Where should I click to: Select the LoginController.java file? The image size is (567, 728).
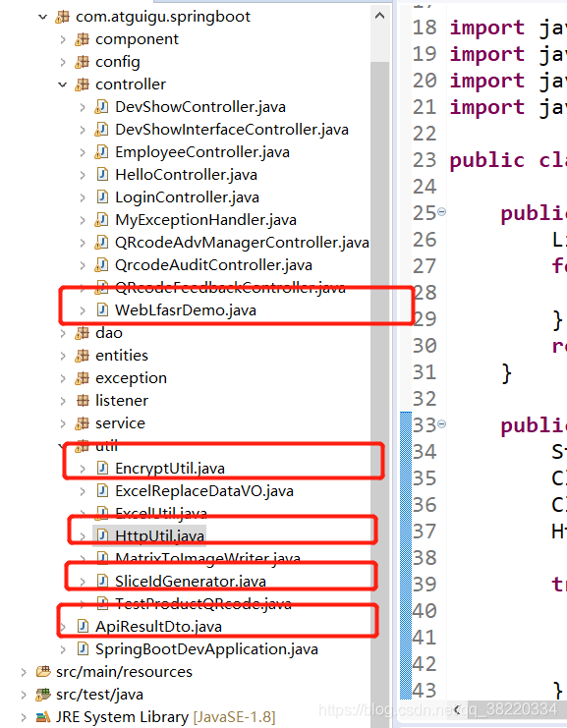click(x=187, y=197)
